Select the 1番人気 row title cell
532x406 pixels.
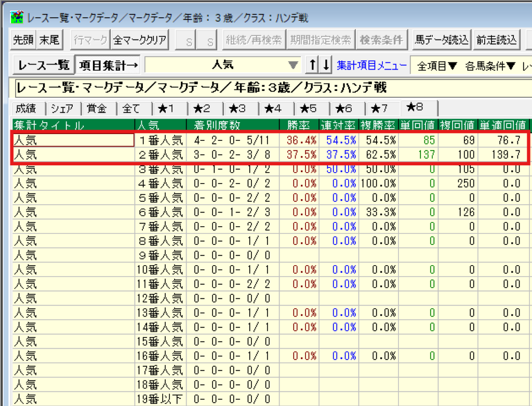pos(73,140)
